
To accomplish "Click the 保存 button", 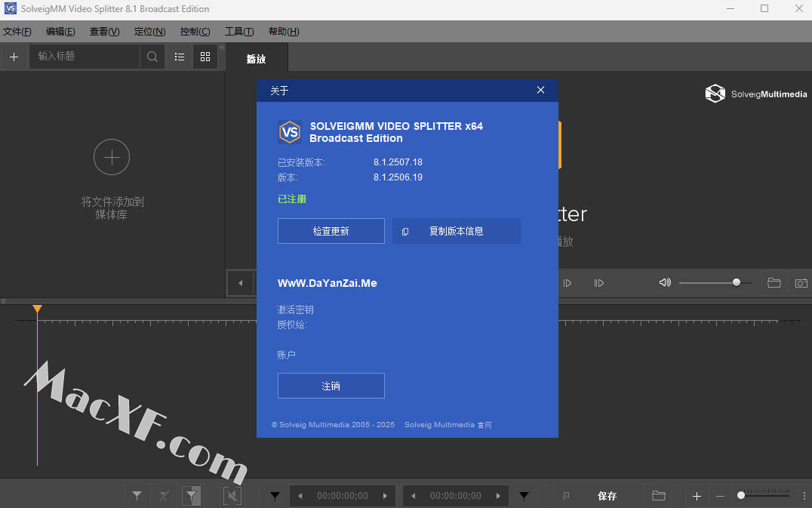I will click(607, 496).
